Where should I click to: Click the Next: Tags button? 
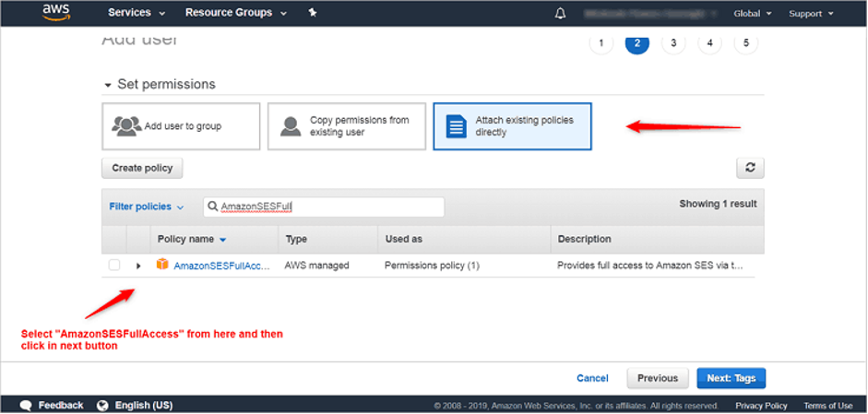point(731,378)
